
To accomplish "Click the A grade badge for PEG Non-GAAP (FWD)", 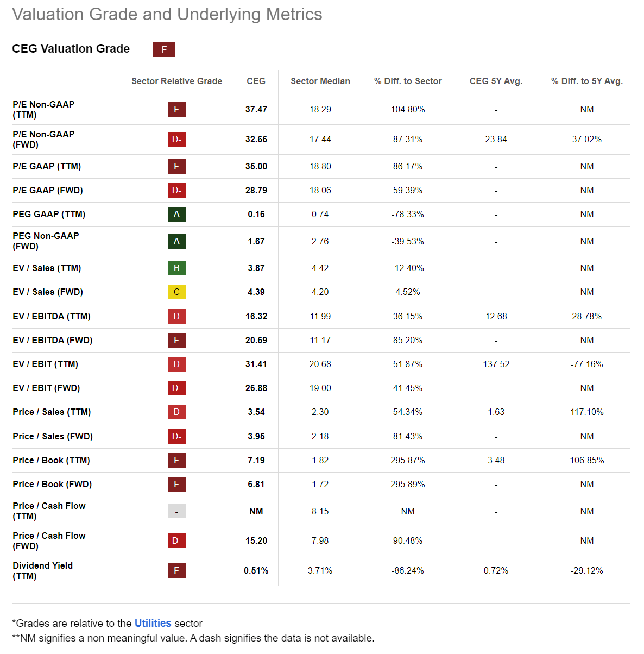I will click(176, 241).
